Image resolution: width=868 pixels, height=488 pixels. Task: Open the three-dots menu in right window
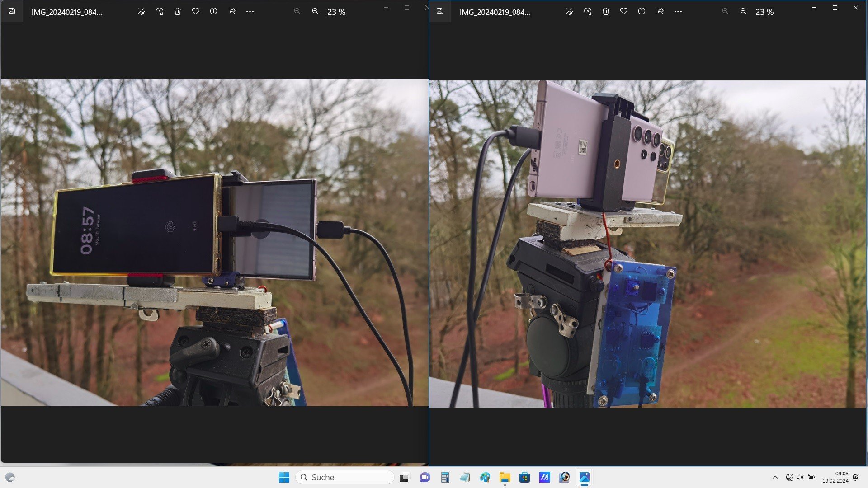678,12
